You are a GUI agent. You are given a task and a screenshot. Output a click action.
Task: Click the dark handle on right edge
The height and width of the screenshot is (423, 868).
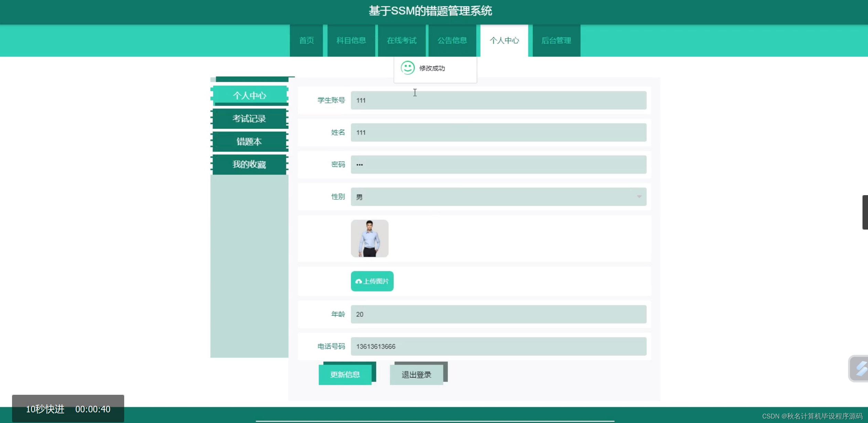click(865, 212)
